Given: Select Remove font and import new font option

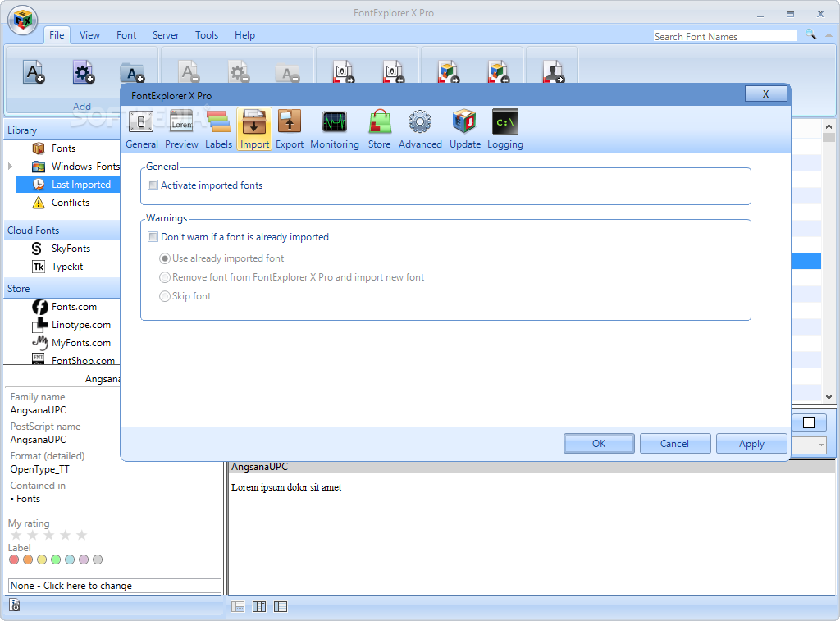Looking at the screenshot, I should (165, 277).
